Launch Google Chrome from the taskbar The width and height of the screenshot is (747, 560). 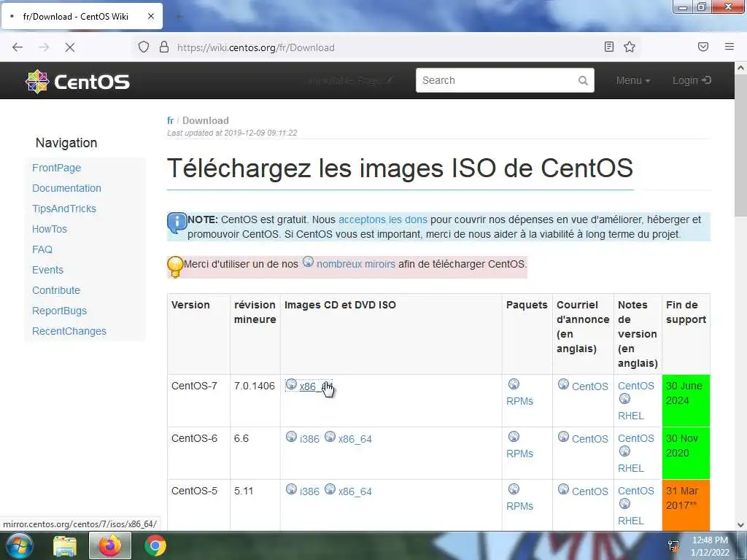click(x=155, y=545)
